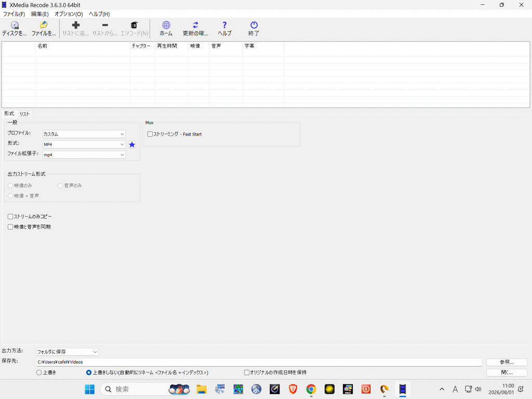Click the 参照... browse button

(507, 362)
